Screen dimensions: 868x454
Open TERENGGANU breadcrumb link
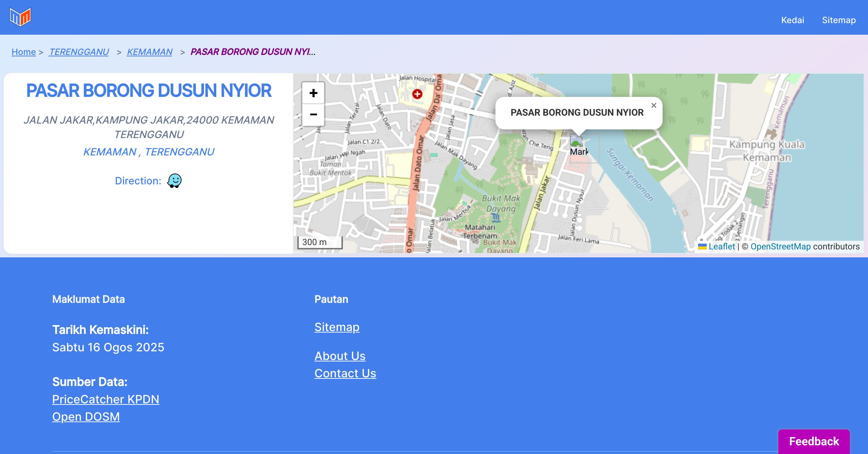point(79,52)
